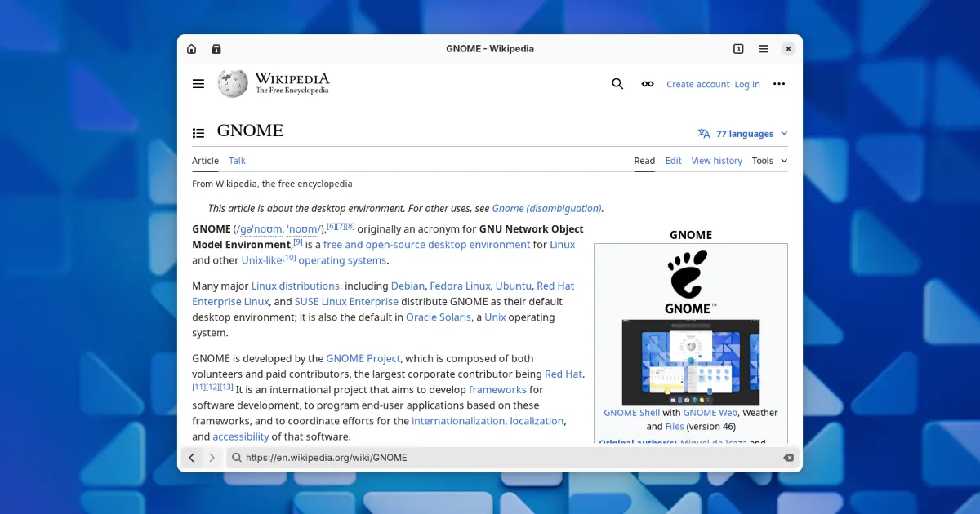Open the GNOME Shell screenshot thumbnail
The width and height of the screenshot is (980, 514).
[691, 362]
